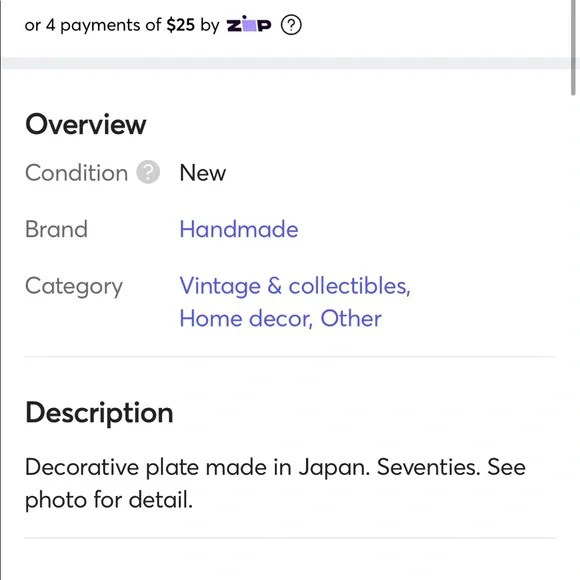
Task: Open the Vintage & collectibles category link
Action: click(x=295, y=286)
